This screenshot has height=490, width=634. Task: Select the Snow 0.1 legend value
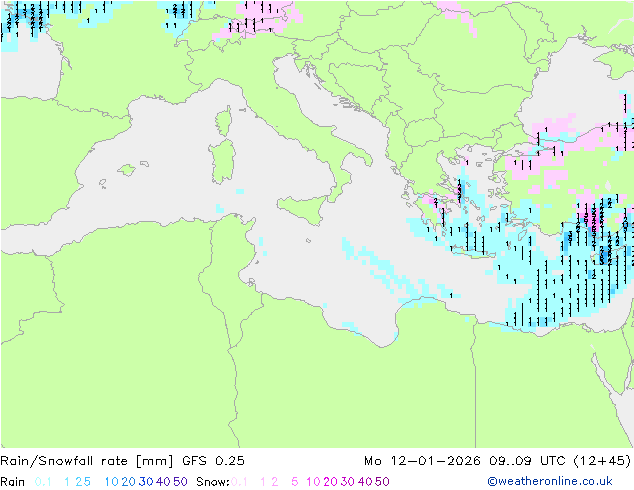[x=239, y=482]
